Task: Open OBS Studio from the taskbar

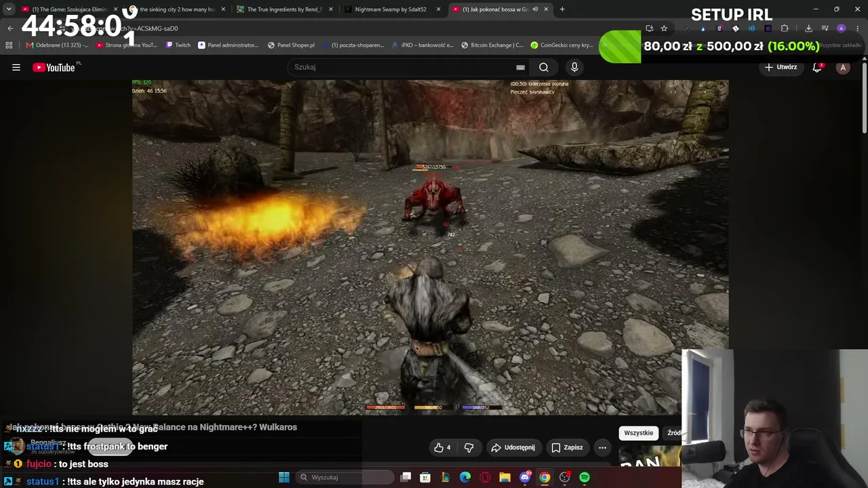Action: 564,477
